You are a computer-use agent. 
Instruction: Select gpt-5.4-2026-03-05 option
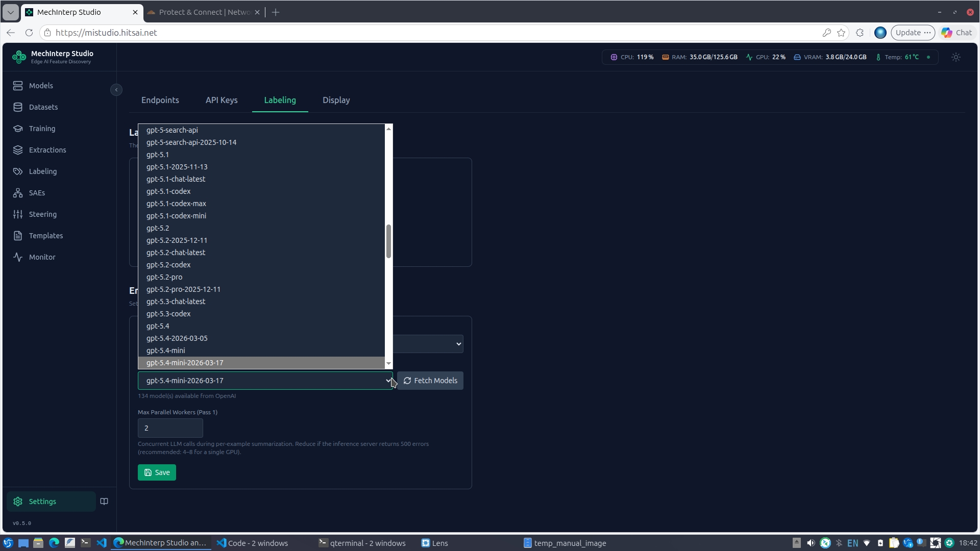pyautogui.click(x=261, y=338)
